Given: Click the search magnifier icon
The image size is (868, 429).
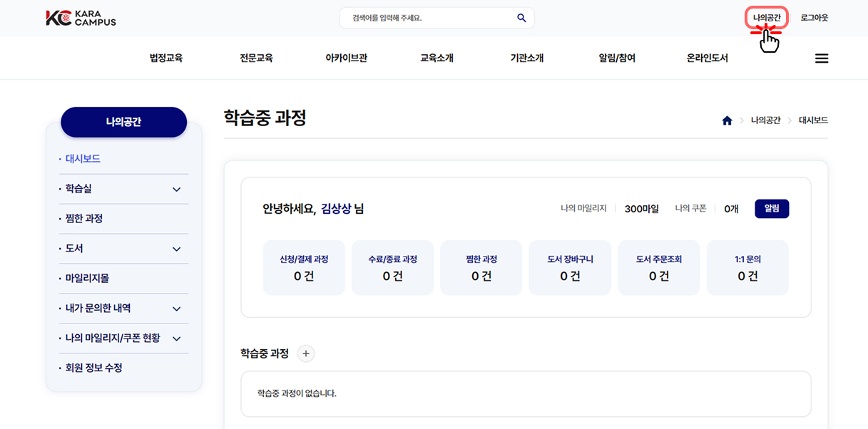Looking at the screenshot, I should 521,18.
